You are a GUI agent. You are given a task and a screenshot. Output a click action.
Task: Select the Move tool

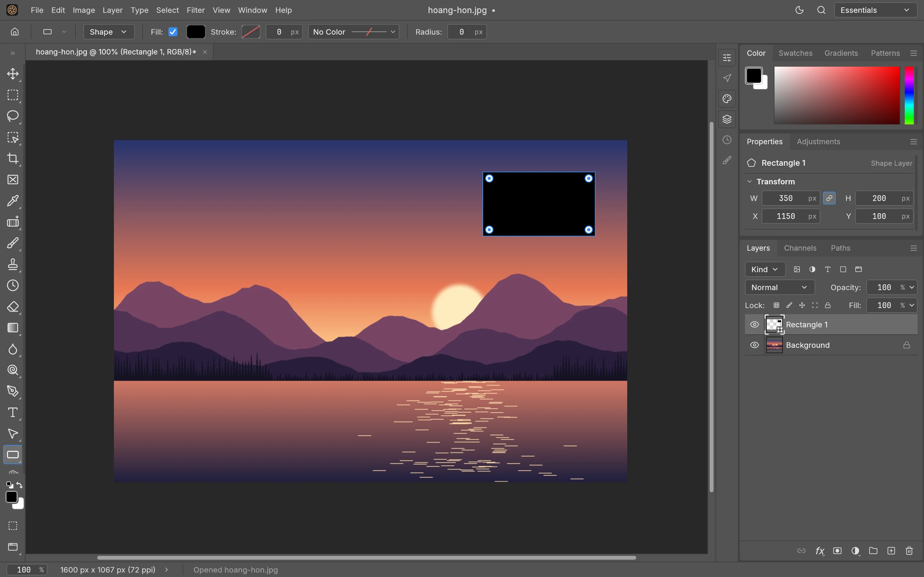click(13, 74)
